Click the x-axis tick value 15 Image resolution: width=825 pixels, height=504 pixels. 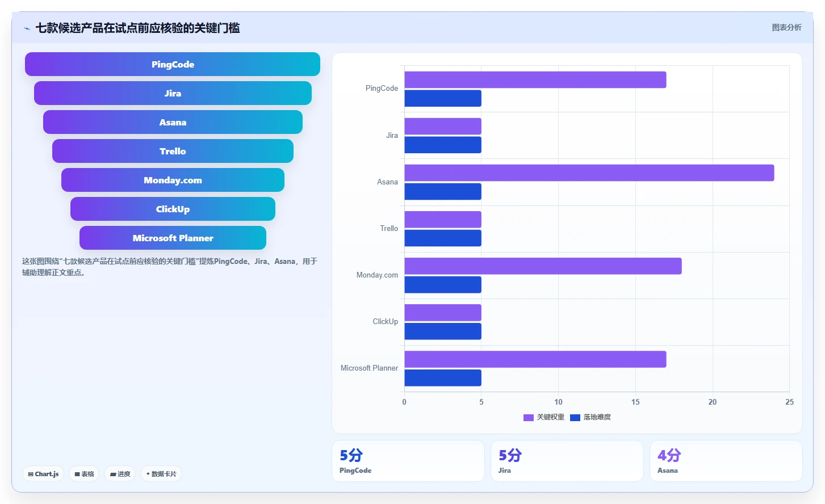(x=635, y=402)
